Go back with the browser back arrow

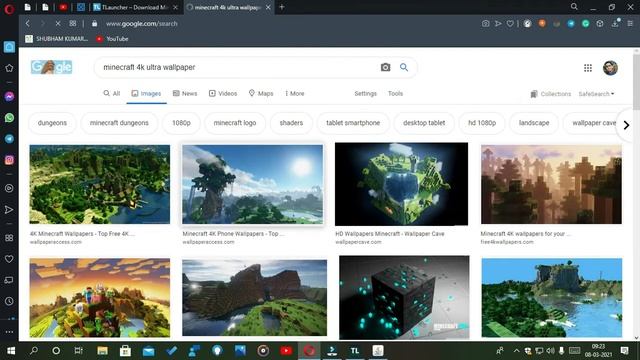tap(28, 24)
